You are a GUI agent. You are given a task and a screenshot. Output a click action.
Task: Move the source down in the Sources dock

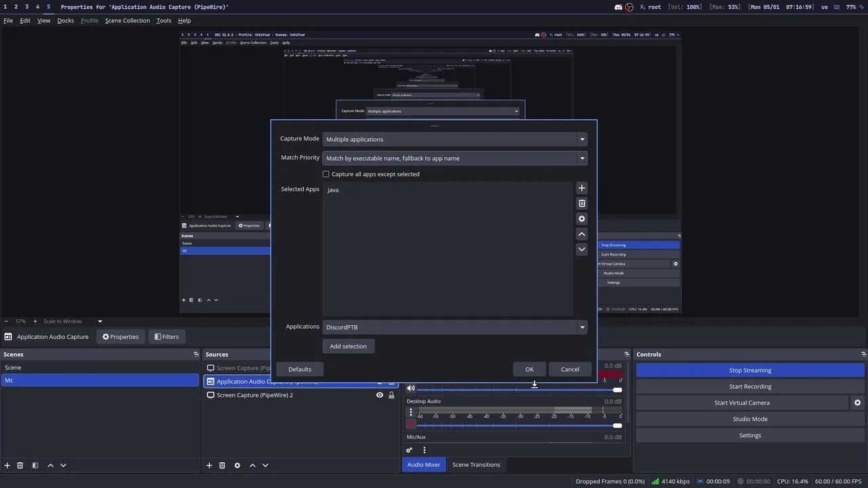(x=265, y=466)
